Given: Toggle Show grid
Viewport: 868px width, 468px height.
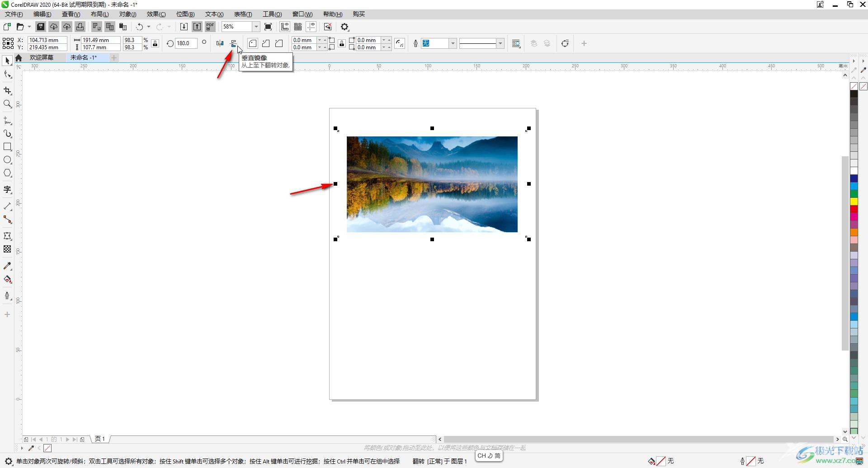Looking at the screenshot, I should (298, 27).
